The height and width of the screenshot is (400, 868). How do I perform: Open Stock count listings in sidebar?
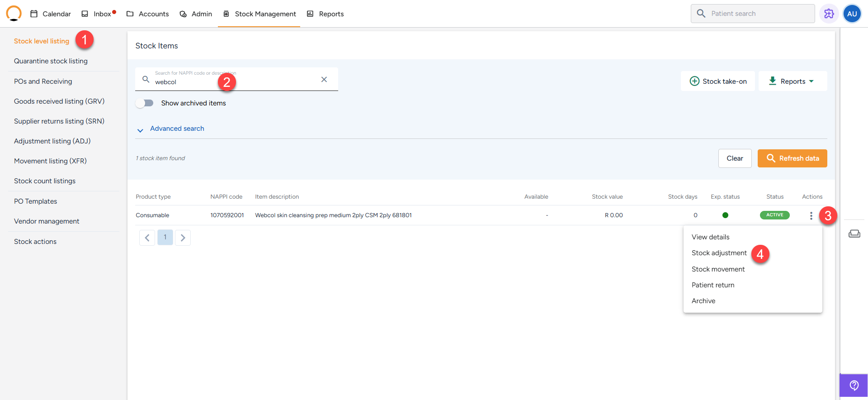coord(45,181)
